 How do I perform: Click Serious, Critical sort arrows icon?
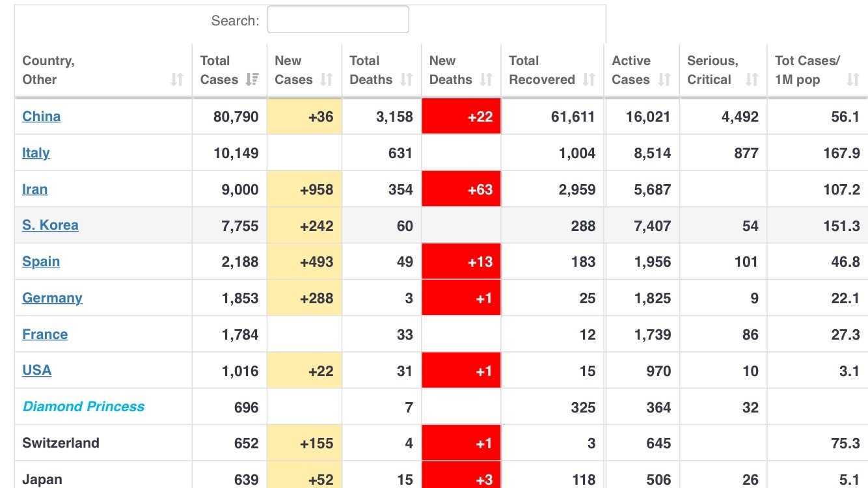[752, 79]
